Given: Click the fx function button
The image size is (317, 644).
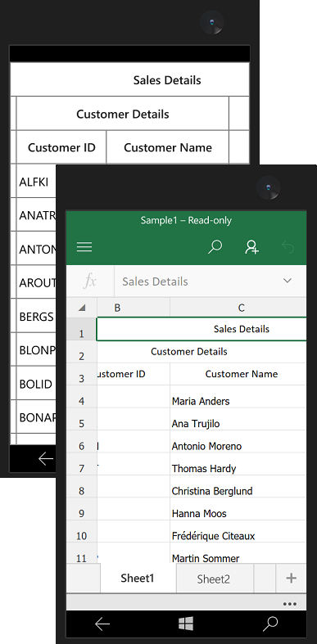Looking at the screenshot, I should click(x=90, y=281).
